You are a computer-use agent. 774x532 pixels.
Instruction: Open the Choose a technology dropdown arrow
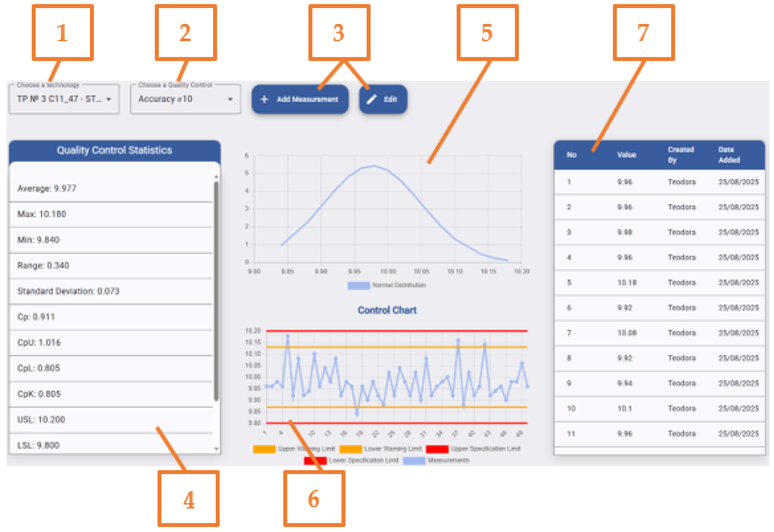109,99
